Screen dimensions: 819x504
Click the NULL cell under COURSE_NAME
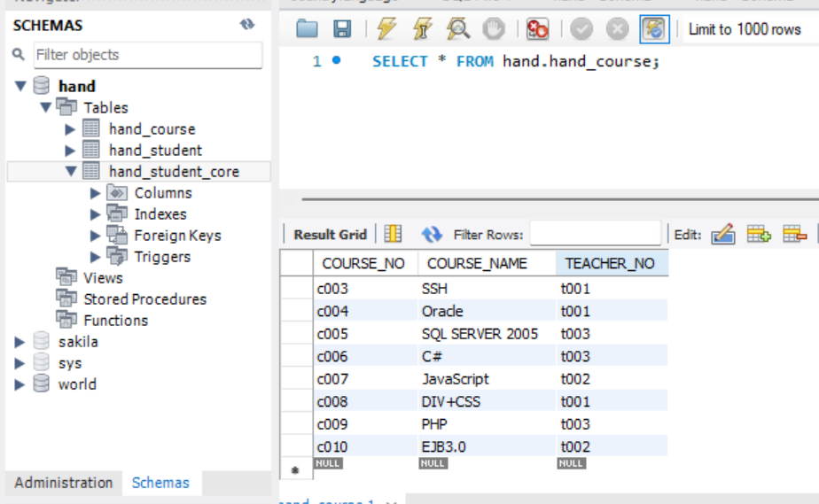pyautogui.click(x=433, y=463)
